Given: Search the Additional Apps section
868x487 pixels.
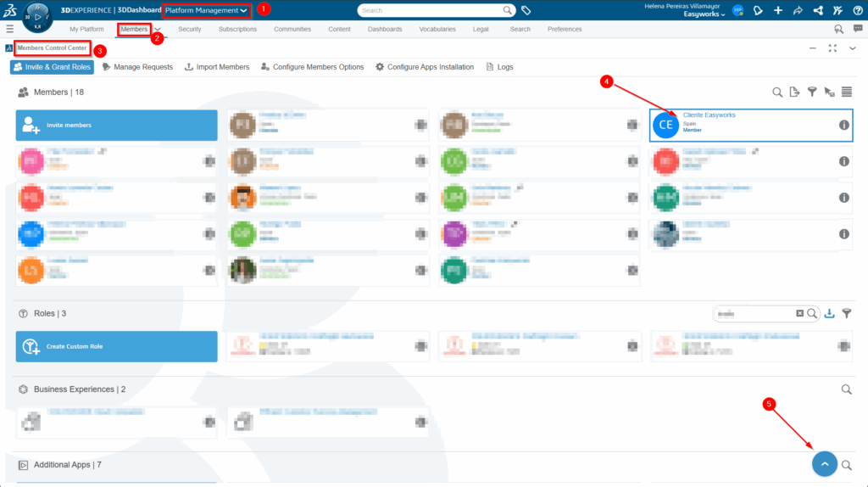Looking at the screenshot, I should coord(847,465).
